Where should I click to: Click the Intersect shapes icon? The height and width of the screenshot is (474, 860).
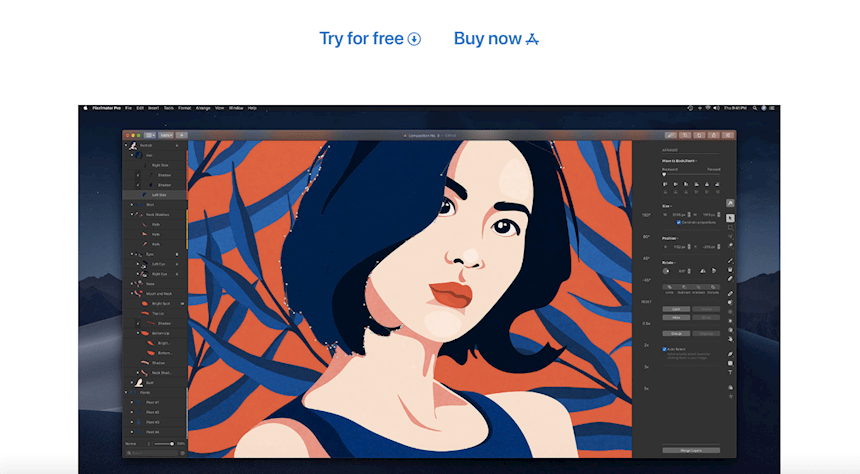pyautogui.click(x=698, y=287)
